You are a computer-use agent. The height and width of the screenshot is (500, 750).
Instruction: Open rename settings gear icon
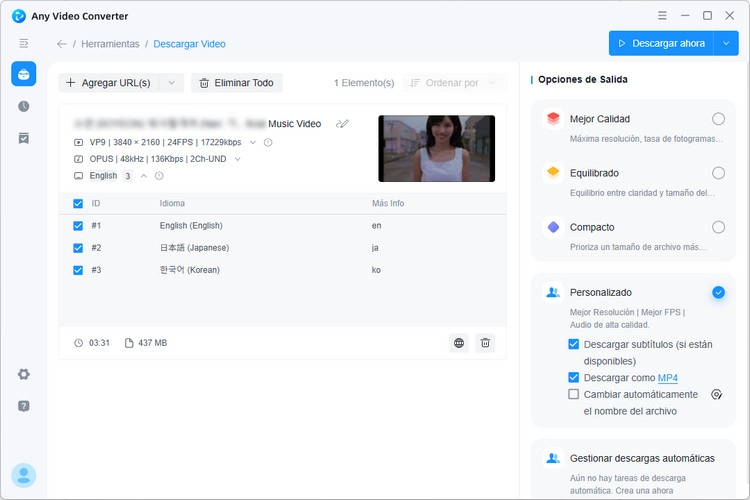716,394
